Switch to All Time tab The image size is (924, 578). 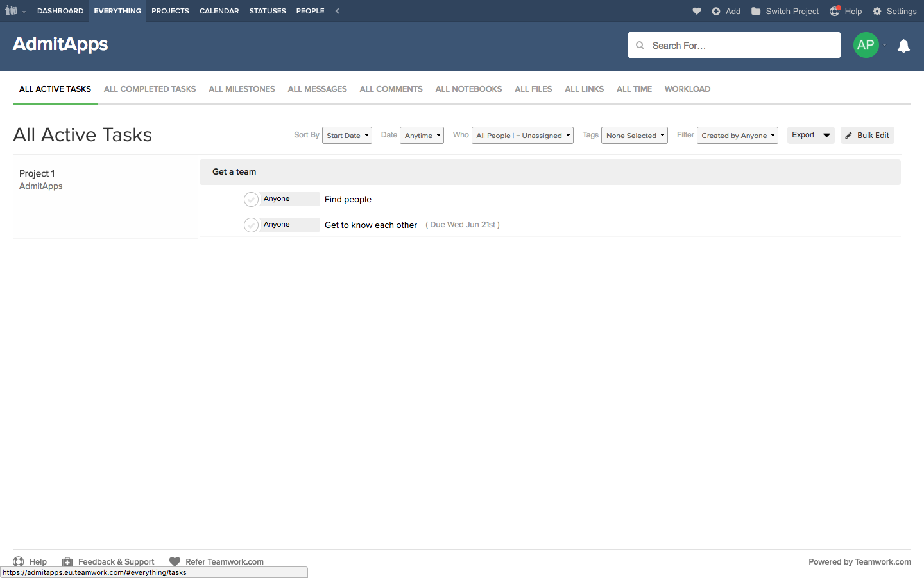click(635, 89)
